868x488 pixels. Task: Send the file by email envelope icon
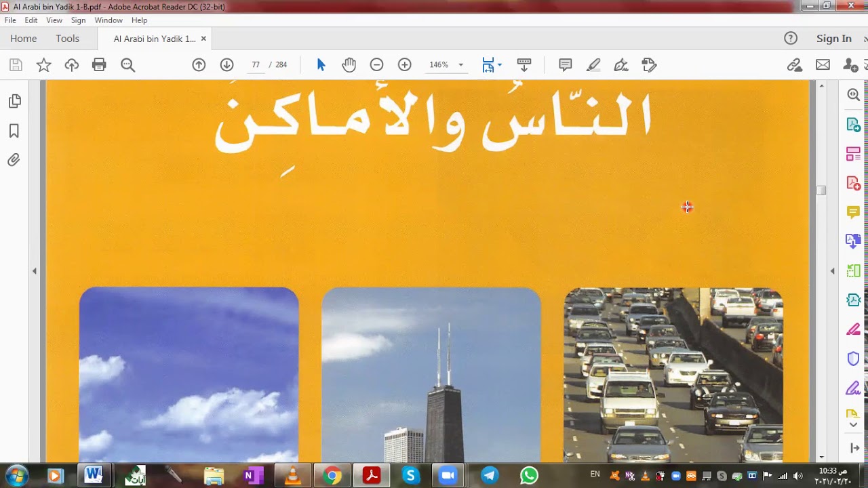tap(823, 65)
